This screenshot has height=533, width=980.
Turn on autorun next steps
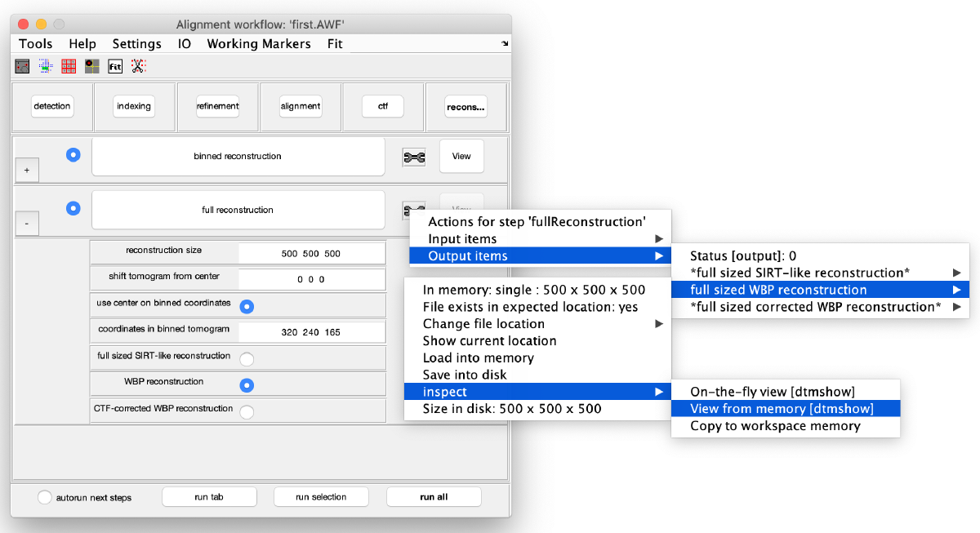[45, 496]
